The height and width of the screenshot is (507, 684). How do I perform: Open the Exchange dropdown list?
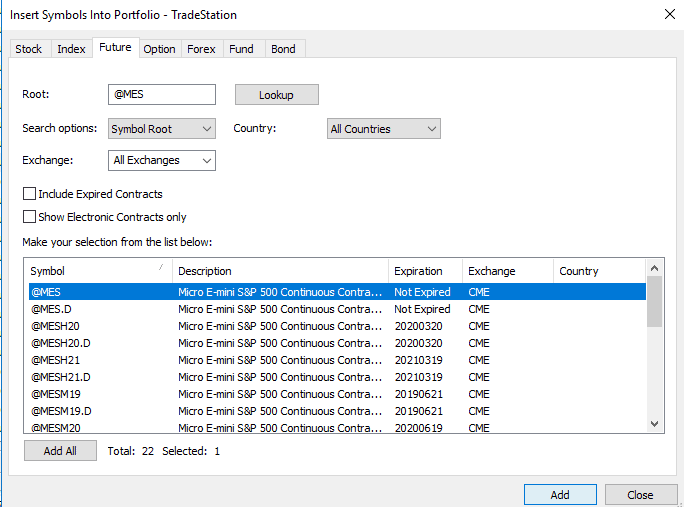162,161
